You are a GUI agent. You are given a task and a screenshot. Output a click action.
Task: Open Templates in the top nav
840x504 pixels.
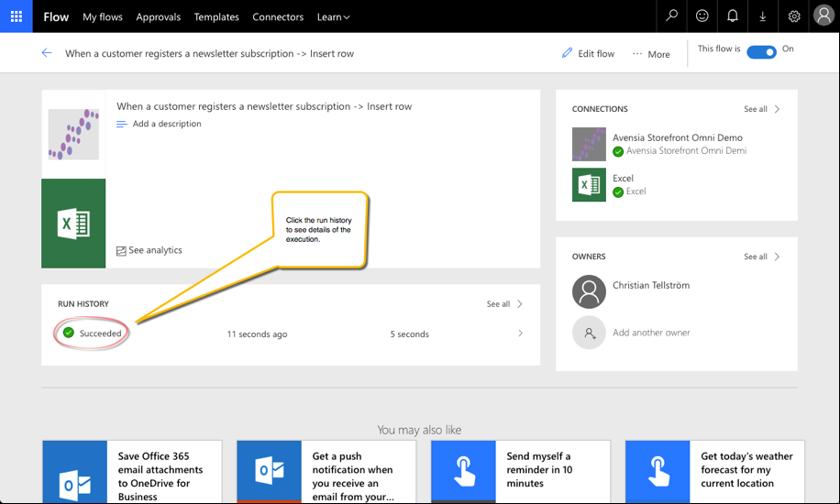[x=216, y=17]
